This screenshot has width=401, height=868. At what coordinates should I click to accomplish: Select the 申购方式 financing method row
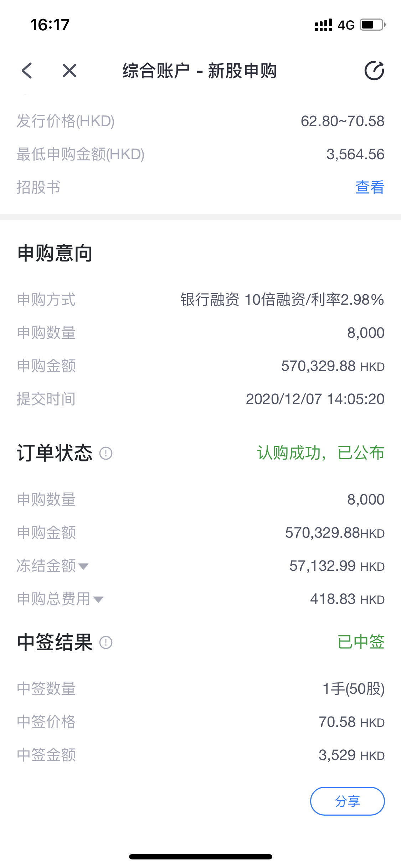201,300
